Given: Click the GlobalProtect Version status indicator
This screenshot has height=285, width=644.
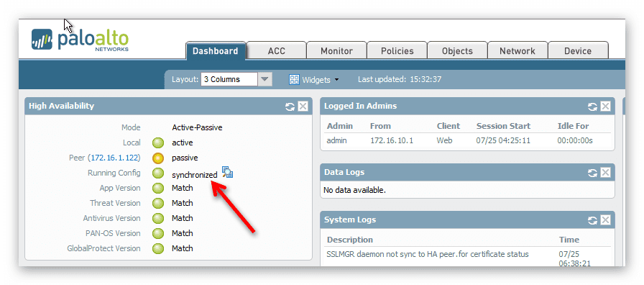Looking at the screenshot, I should tap(157, 248).
